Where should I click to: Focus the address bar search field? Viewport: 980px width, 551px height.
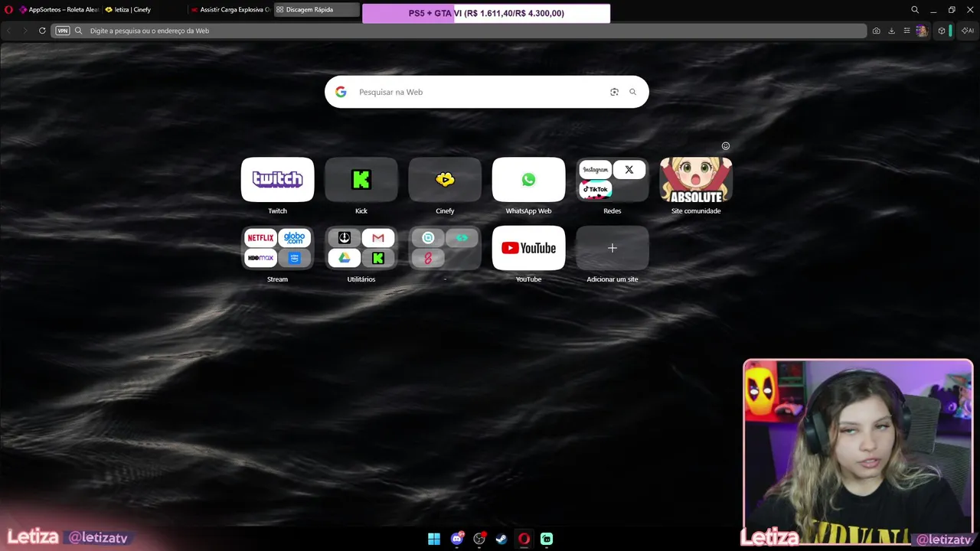pyautogui.click(x=459, y=31)
